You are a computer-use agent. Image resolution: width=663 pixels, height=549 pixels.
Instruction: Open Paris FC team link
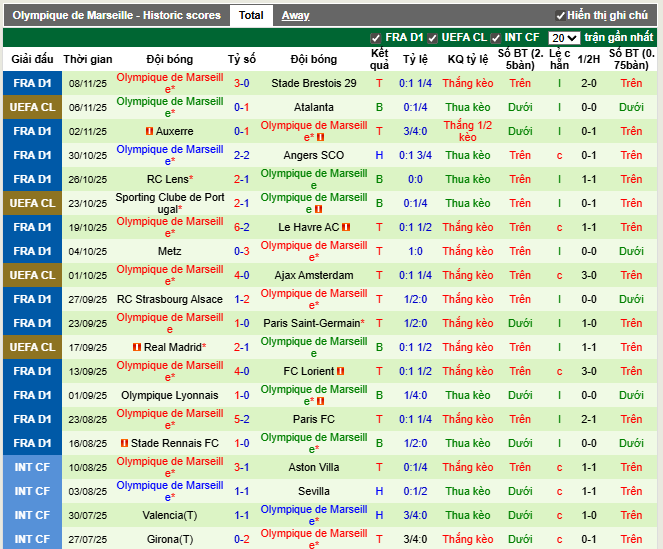tap(314, 420)
